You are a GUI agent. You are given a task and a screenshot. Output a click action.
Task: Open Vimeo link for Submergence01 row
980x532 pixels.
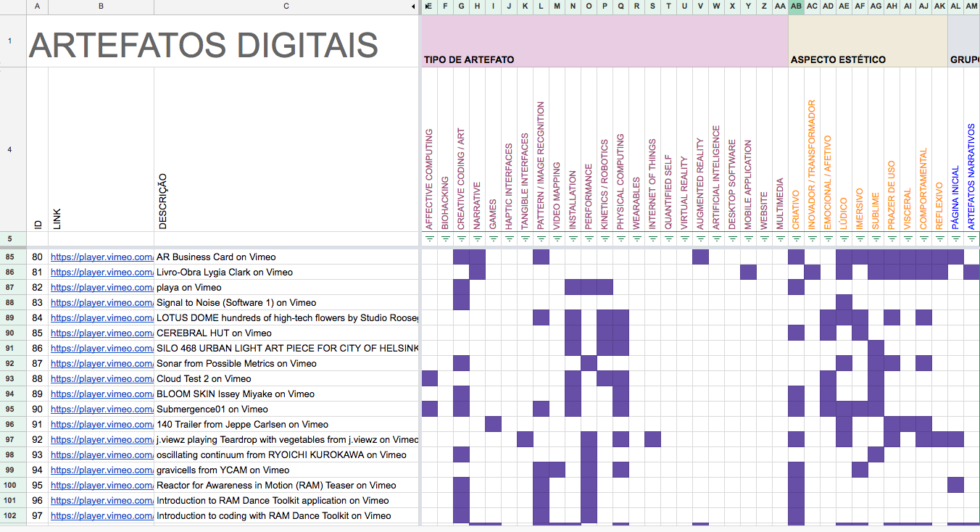(x=101, y=409)
